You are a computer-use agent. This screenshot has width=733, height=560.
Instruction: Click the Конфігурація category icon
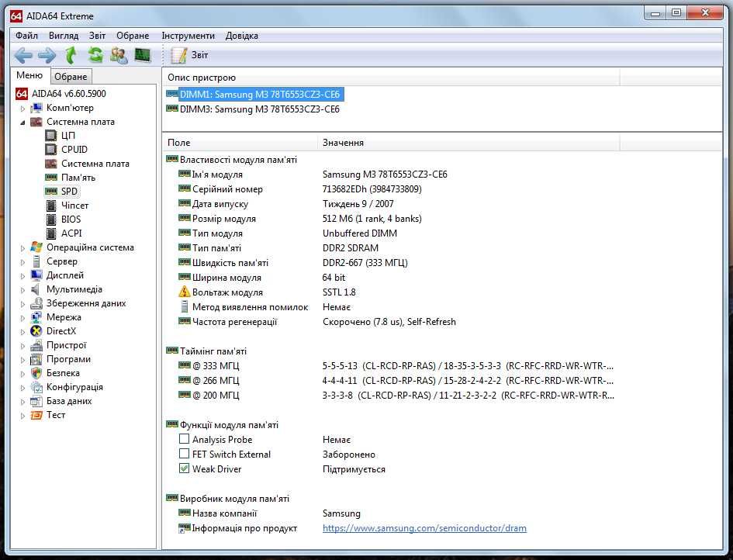[36, 387]
